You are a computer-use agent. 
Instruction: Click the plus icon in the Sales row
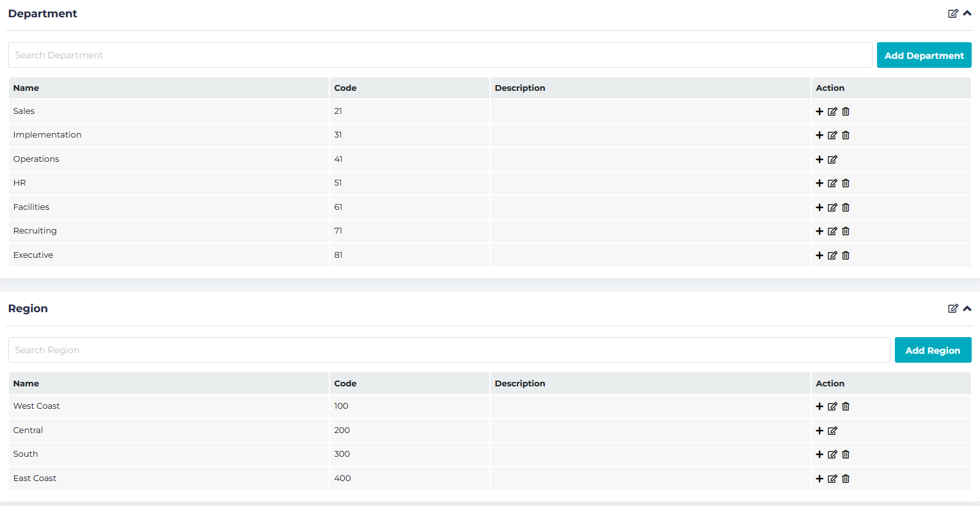click(819, 111)
